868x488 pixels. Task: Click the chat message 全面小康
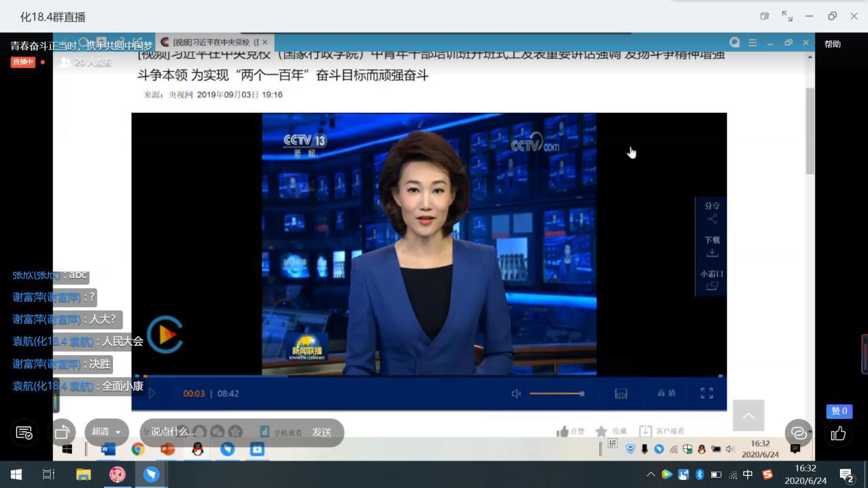[x=123, y=386]
